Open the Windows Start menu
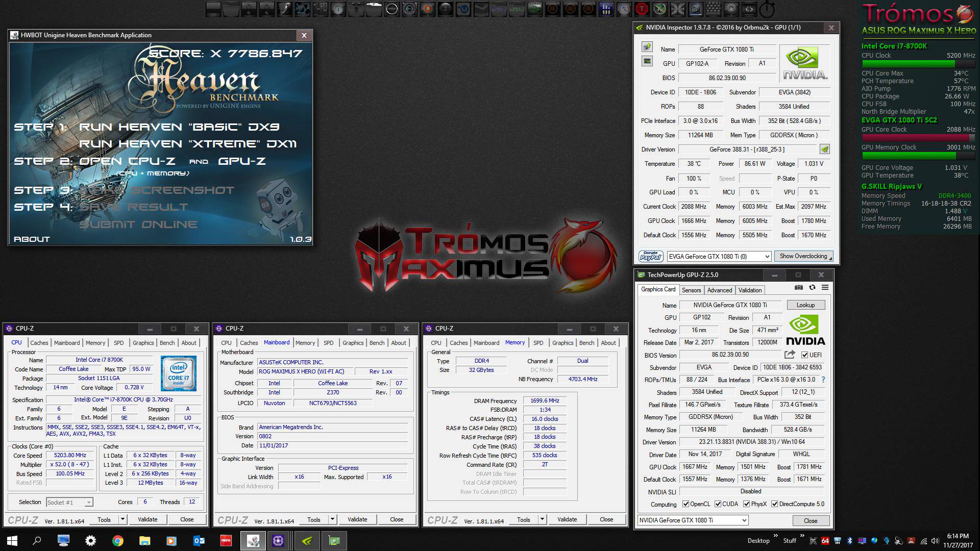Screen dimensions: 980x551 click(12, 541)
